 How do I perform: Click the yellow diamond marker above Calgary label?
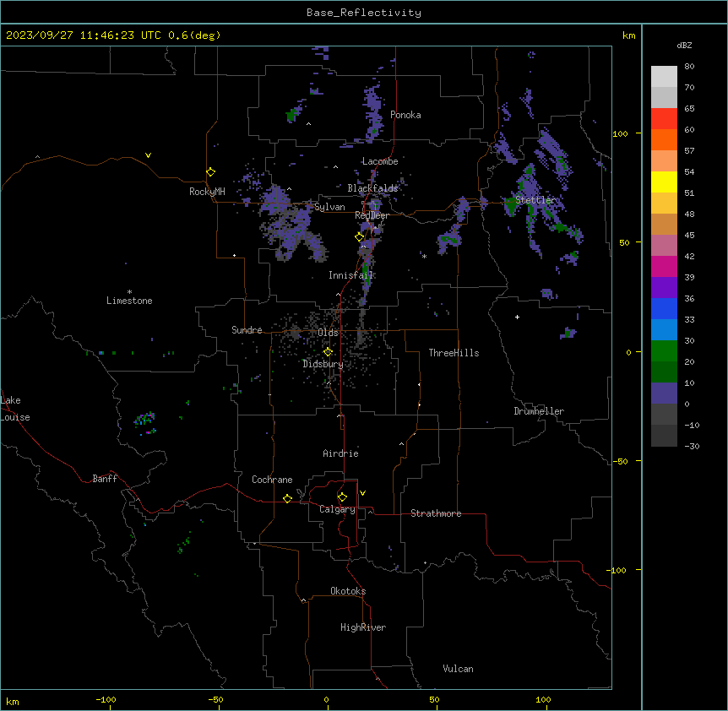[342, 497]
